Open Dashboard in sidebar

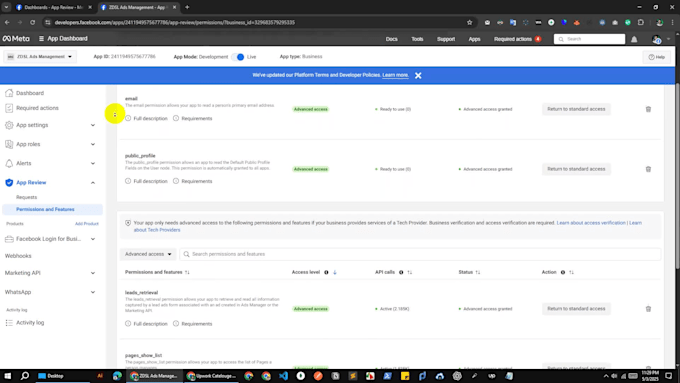coord(30,93)
